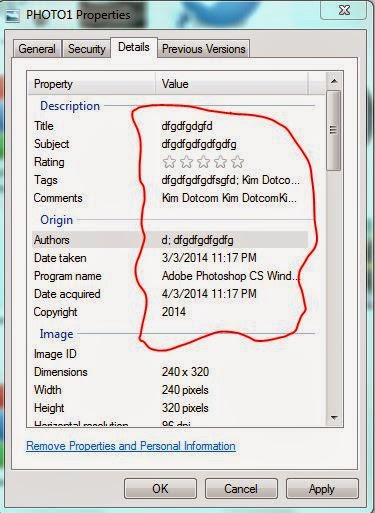Click the OK button

coord(160,489)
